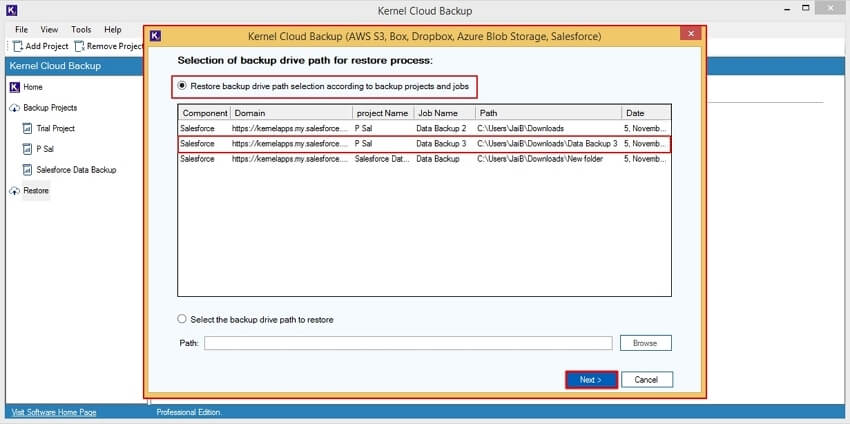Click the Kernel logo icon in dialog title bar
850x424 pixels.
point(155,36)
